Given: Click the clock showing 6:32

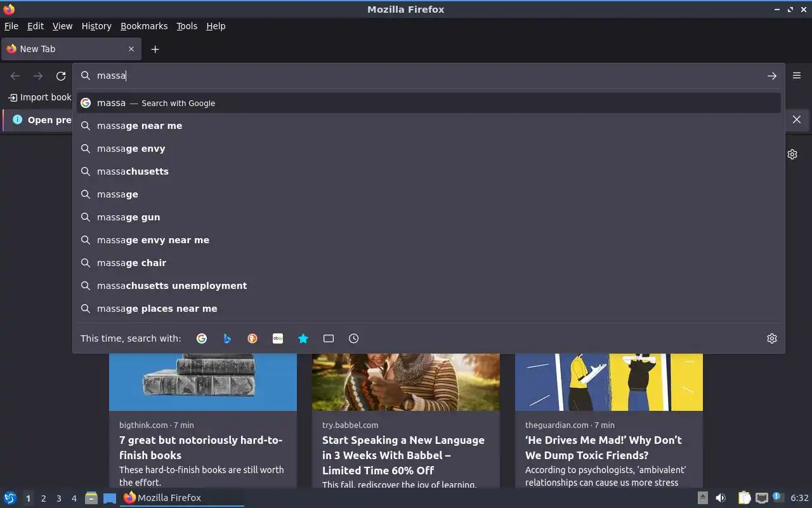Looking at the screenshot, I should tap(799, 498).
